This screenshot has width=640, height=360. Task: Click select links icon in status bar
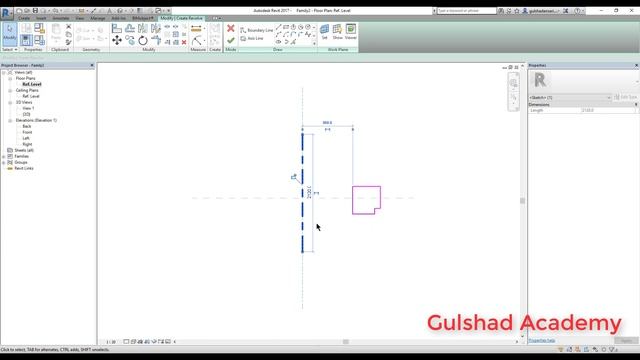tap(560, 349)
